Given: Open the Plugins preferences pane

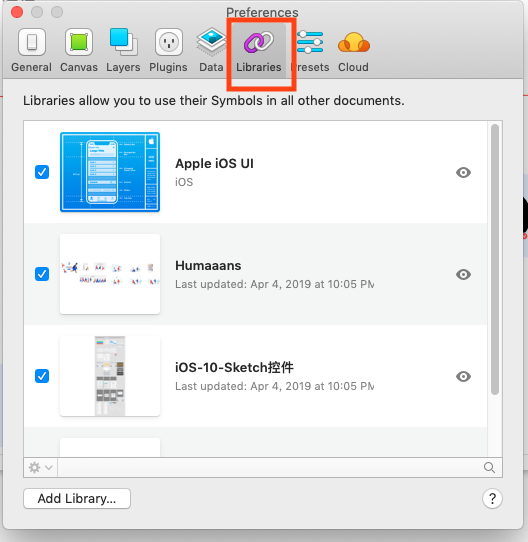Looking at the screenshot, I should pos(168,50).
